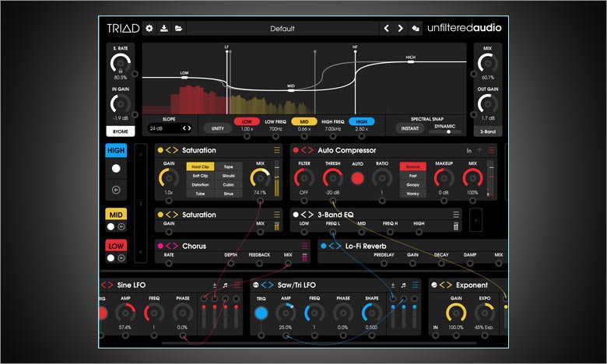Screen dimensions: 607x364
Task: Choose the Fast compressor mode
Action: pyautogui.click(x=412, y=176)
